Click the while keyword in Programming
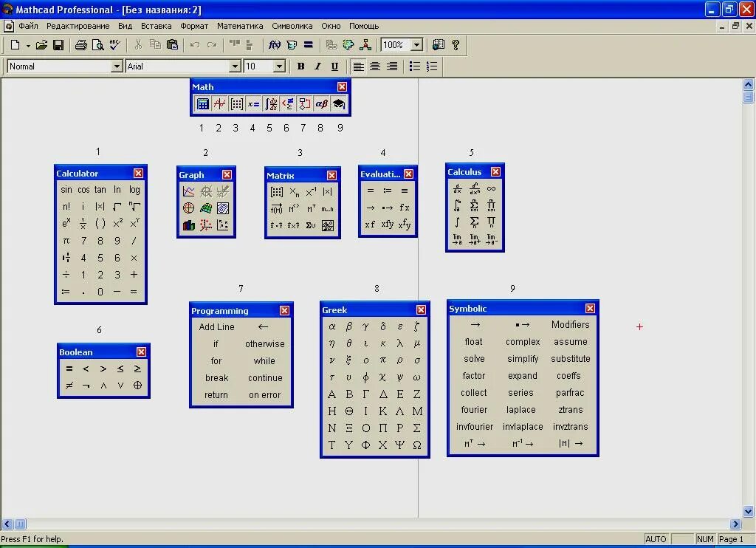The width and height of the screenshot is (756, 548). tap(264, 361)
